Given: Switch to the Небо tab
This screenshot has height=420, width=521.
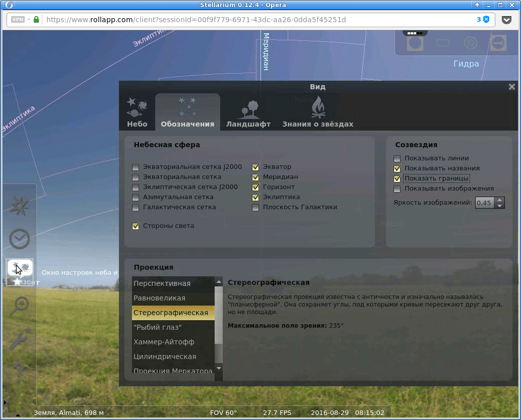Looking at the screenshot, I should click(137, 112).
